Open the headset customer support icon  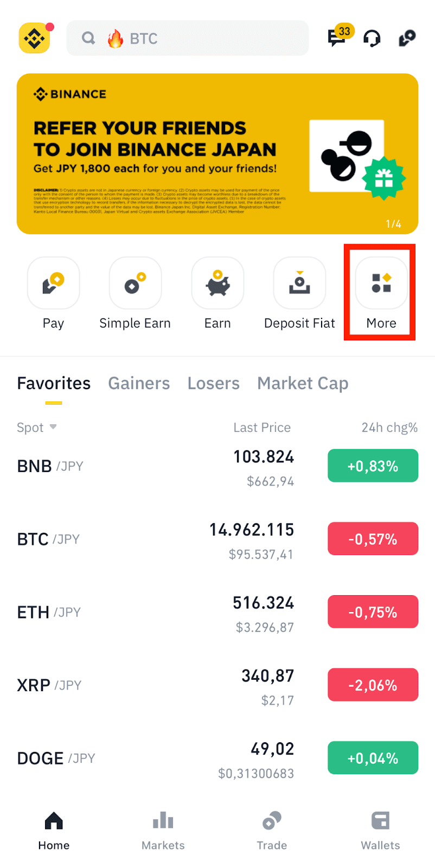[372, 39]
